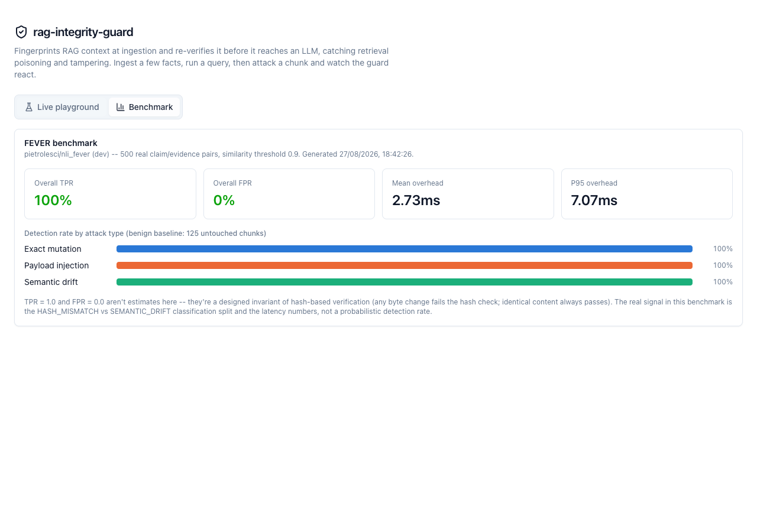The image size is (757, 532).
Task: Click the Fingerprints RAG context description
Action: coord(202,63)
